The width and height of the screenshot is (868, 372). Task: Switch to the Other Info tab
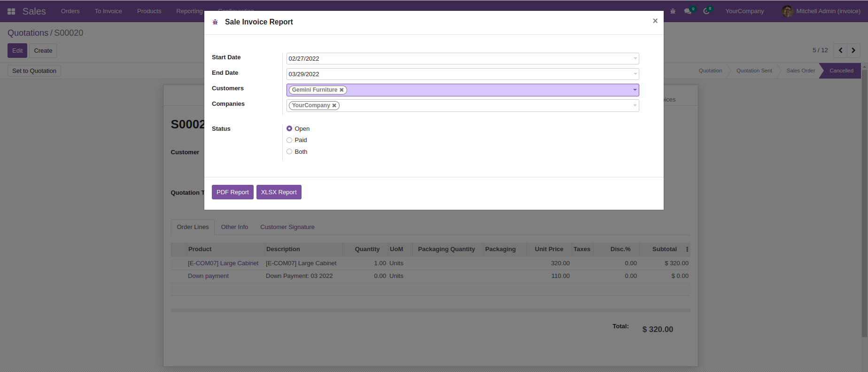pos(234,227)
